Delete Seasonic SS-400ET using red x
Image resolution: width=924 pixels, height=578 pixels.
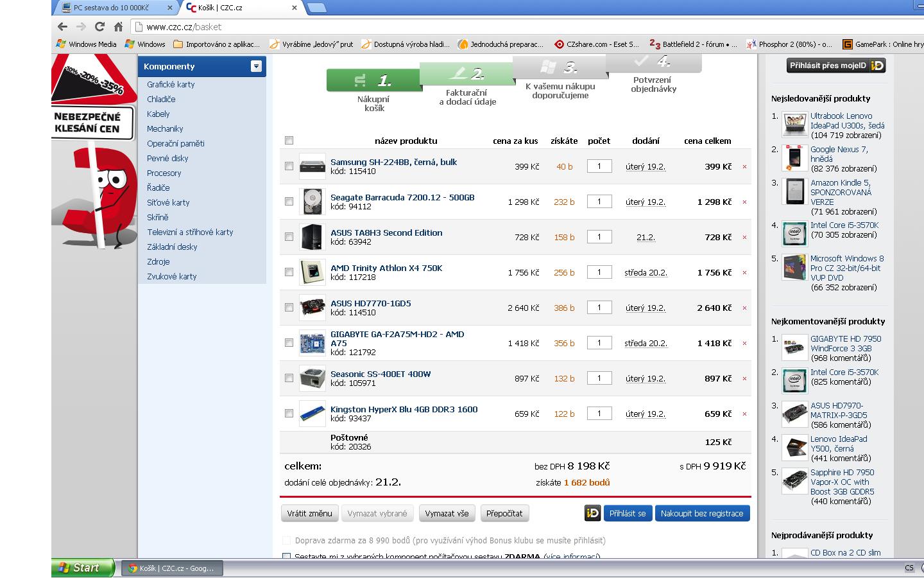click(744, 379)
